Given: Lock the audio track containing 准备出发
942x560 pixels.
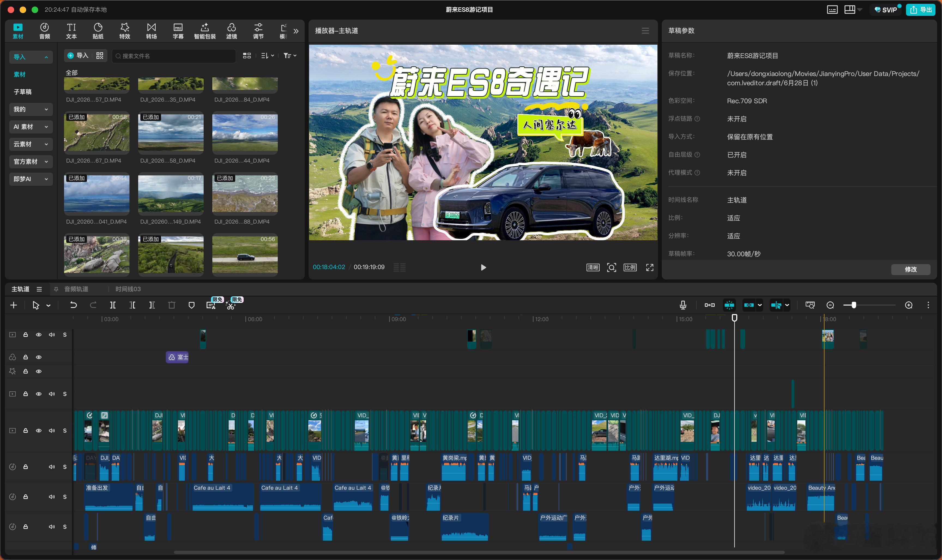Looking at the screenshot, I should (25, 497).
